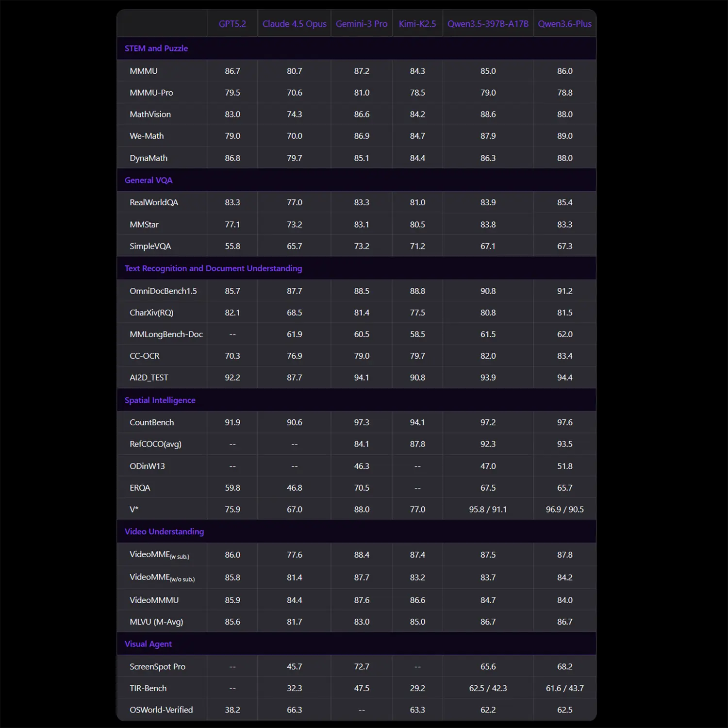Select the RefCOCO(avg) row label
This screenshot has height=728, width=728.
155,444
